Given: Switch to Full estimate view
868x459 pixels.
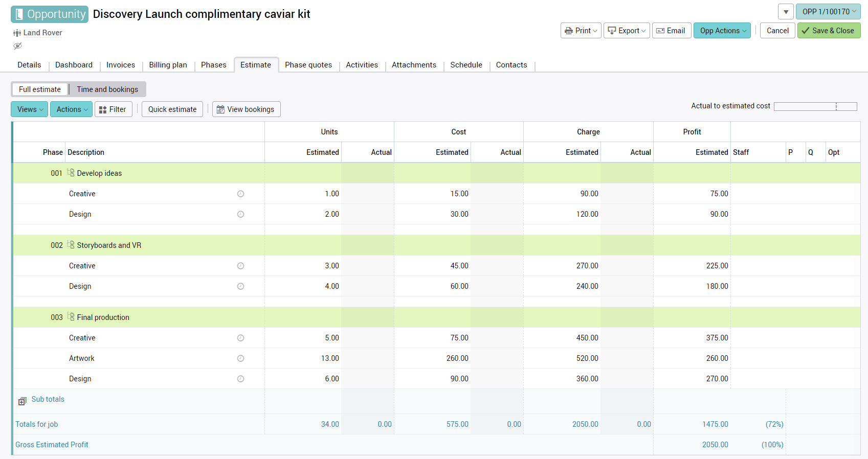Looking at the screenshot, I should [x=40, y=89].
